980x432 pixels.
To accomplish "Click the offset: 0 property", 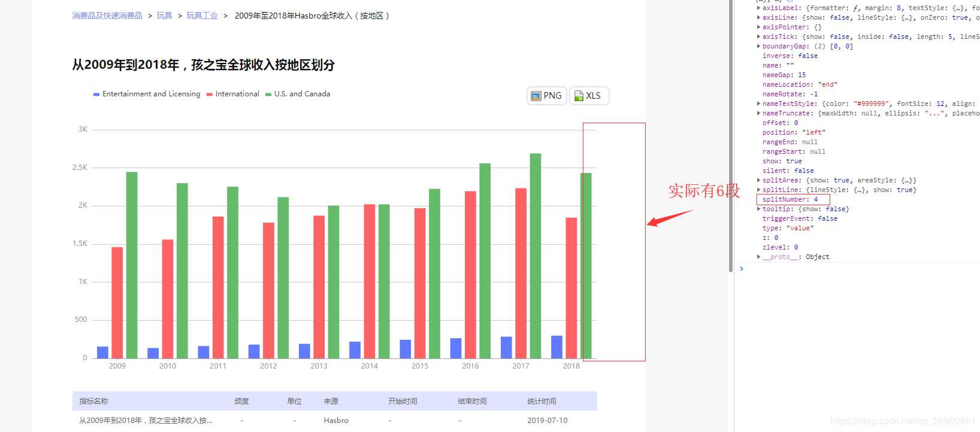I will point(780,123).
